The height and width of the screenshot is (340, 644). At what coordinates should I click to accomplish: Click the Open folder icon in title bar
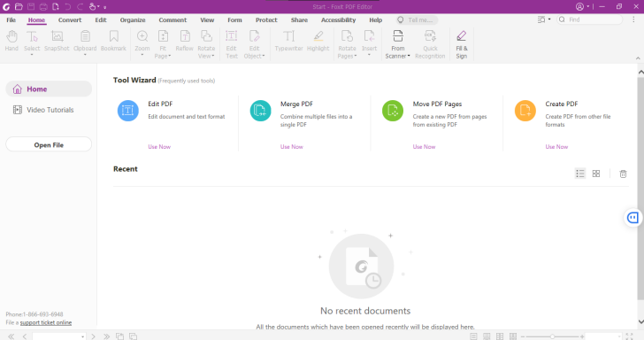(x=19, y=6)
